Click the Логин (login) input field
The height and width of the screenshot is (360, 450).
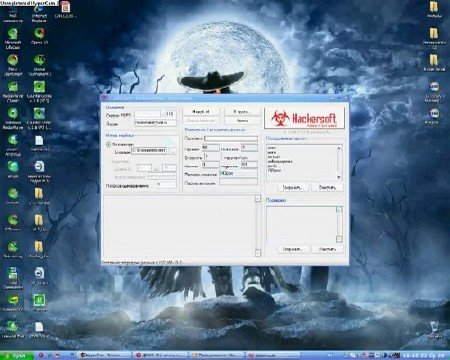point(155,123)
